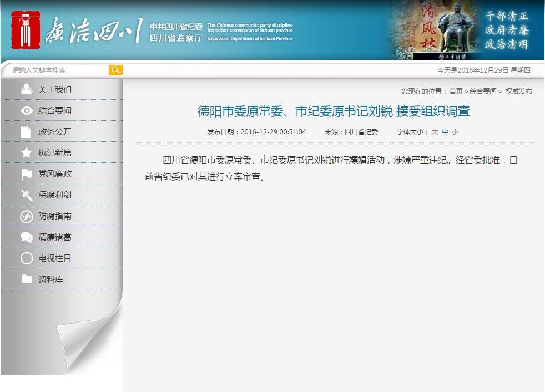Screen dimensions: 545x392
Task: Click the clock icon beside 电视栏目
Action: pos(26,258)
